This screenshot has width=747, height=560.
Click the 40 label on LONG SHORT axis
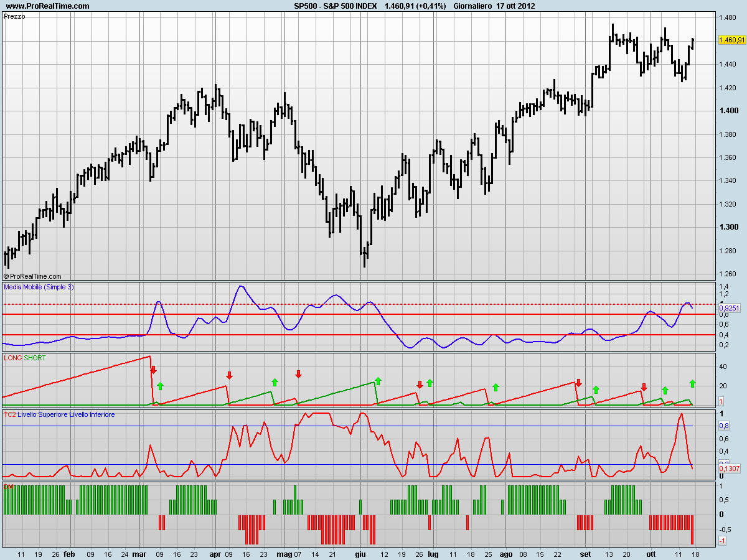click(x=723, y=366)
